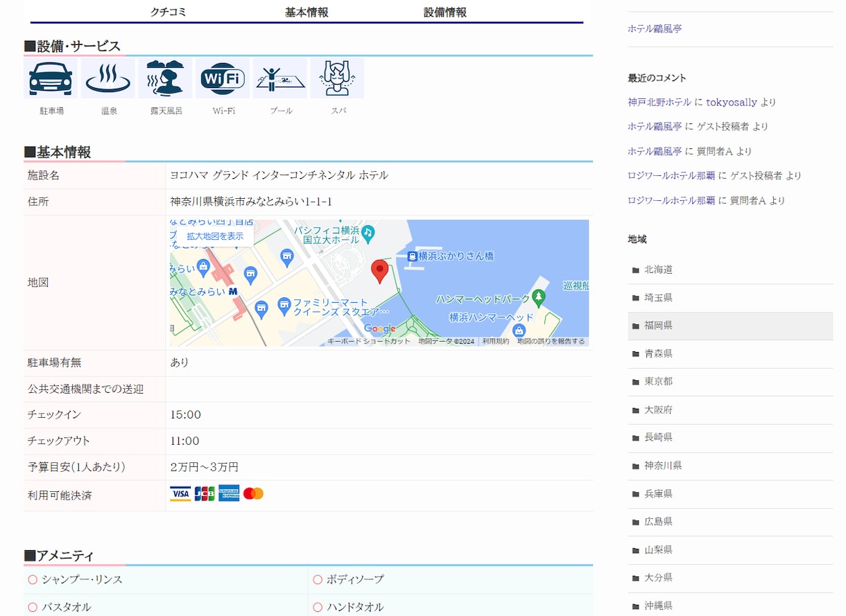Click the red location pin on map
The height and width of the screenshot is (616, 846).
click(379, 272)
